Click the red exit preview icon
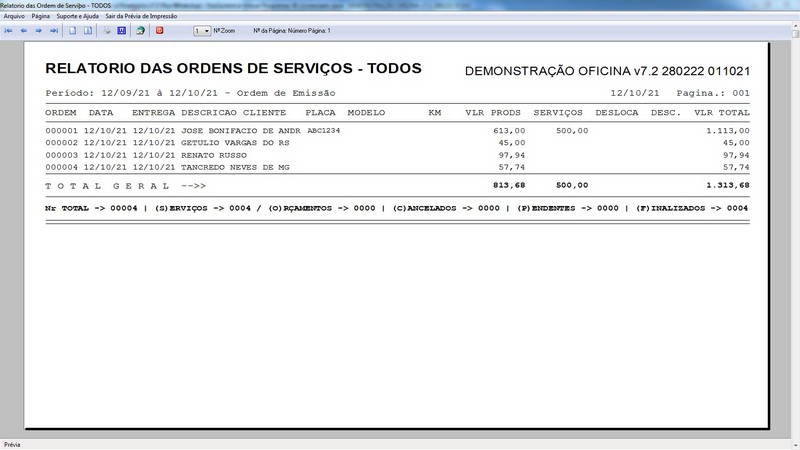Viewport: 800px width, 450px height. pyautogui.click(x=160, y=31)
